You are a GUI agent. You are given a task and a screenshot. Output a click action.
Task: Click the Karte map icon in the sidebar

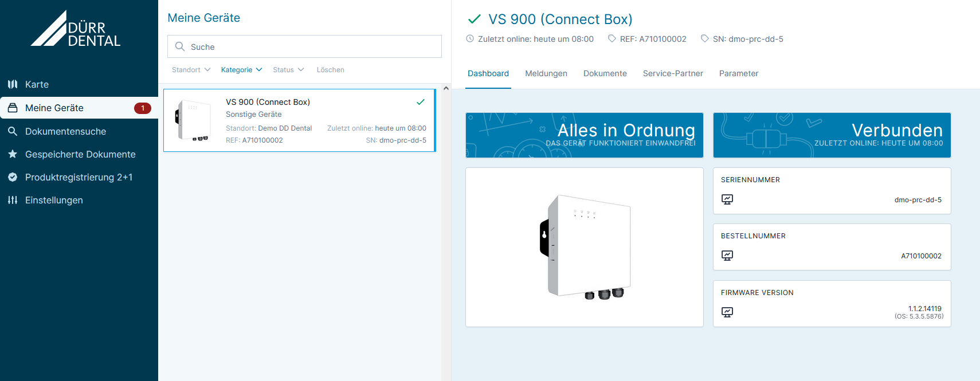(13, 84)
